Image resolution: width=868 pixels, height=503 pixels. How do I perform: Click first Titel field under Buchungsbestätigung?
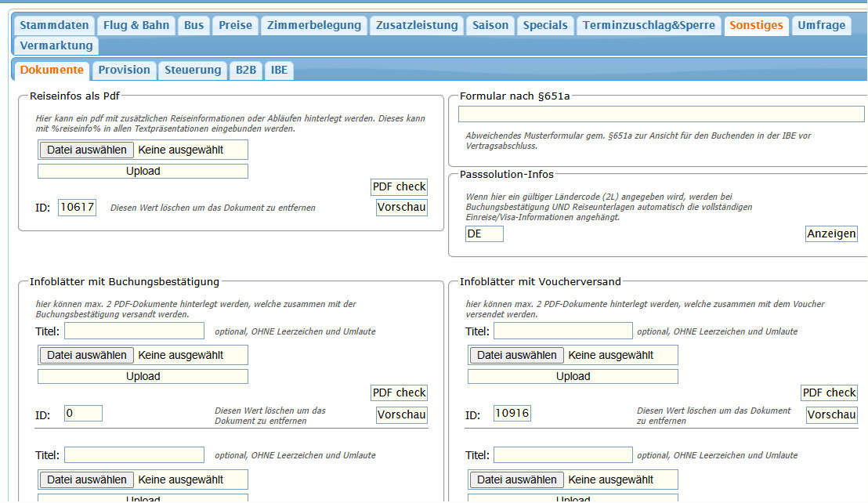(x=134, y=331)
